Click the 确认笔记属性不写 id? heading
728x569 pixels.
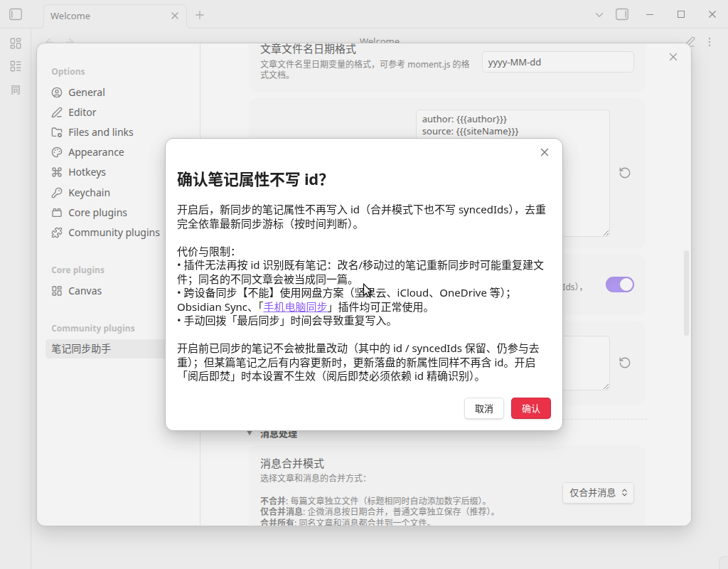click(252, 179)
